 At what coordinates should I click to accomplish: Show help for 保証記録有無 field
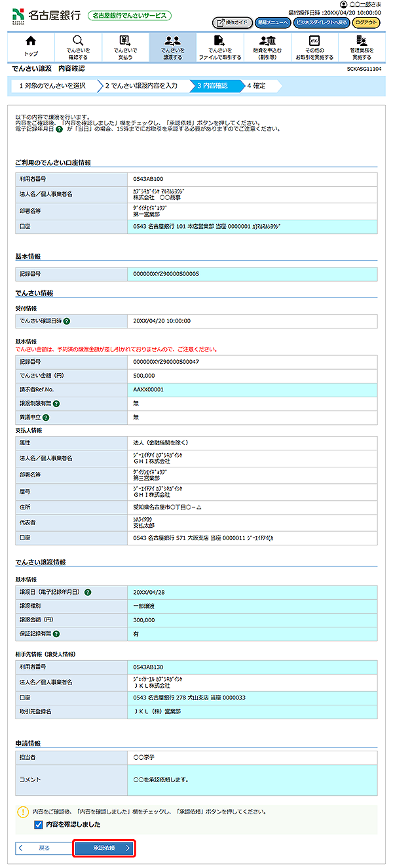point(57,634)
